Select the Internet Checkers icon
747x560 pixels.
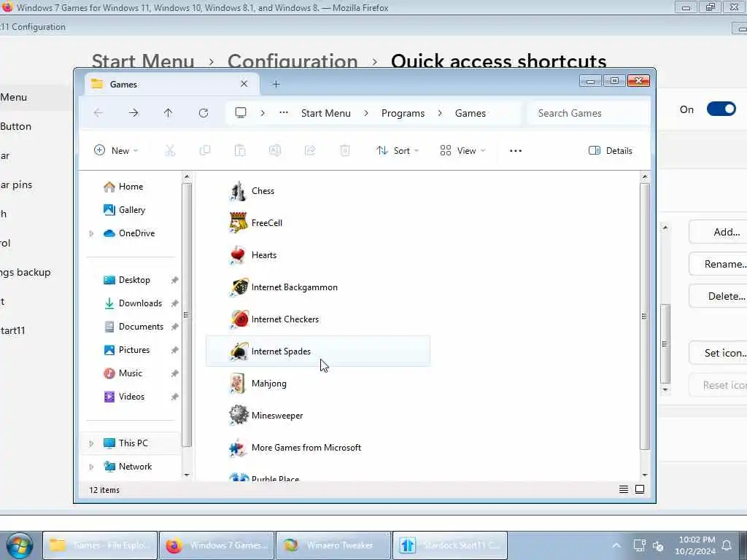239,319
